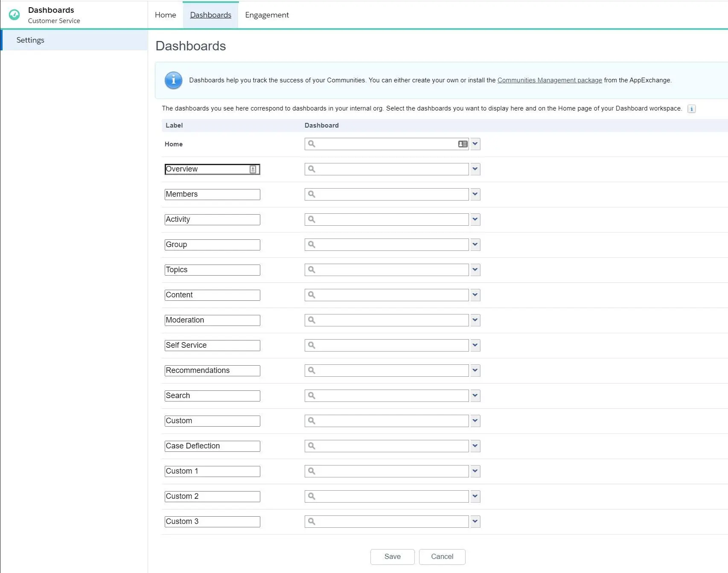Click the Members label text field
Viewport: 728px width, 573px height.
pos(212,195)
